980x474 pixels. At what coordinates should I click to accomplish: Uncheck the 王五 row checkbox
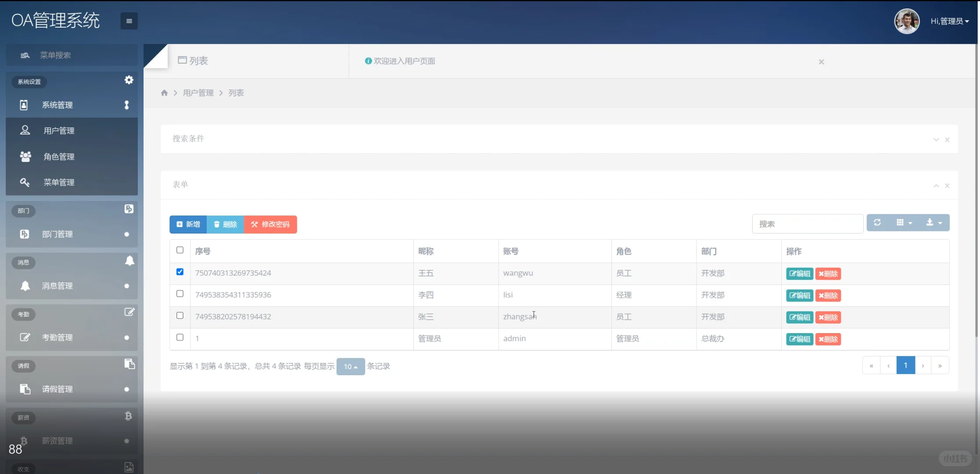[x=180, y=272]
